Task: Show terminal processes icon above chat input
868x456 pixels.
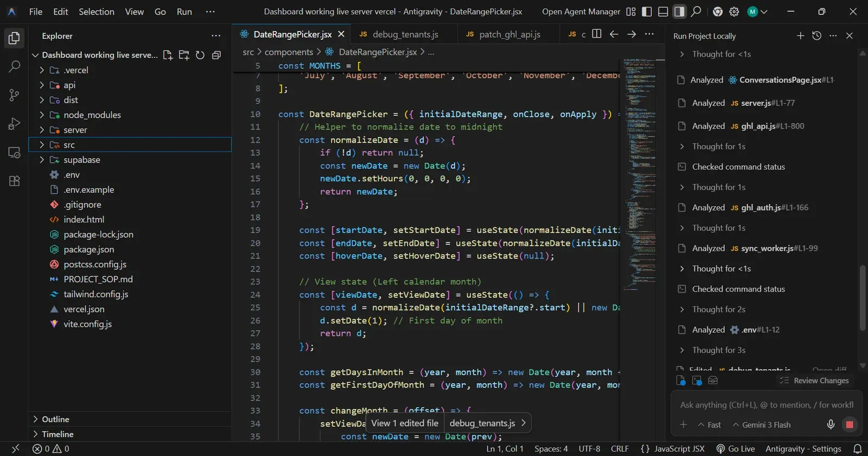Action: [x=697, y=381]
